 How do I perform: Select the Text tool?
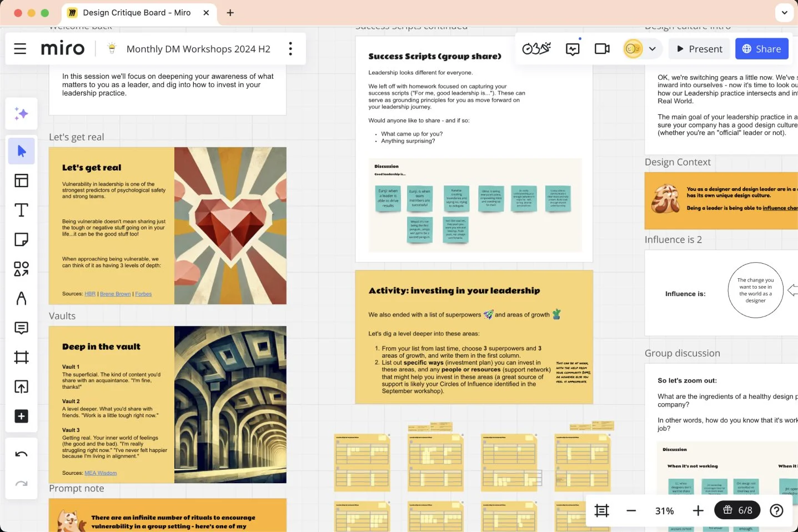pyautogui.click(x=22, y=210)
